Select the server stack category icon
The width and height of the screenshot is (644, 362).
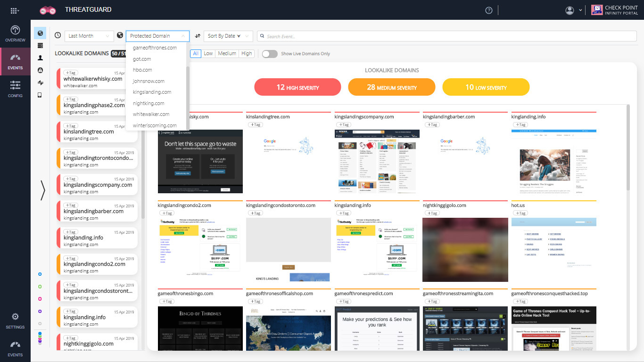(x=40, y=45)
